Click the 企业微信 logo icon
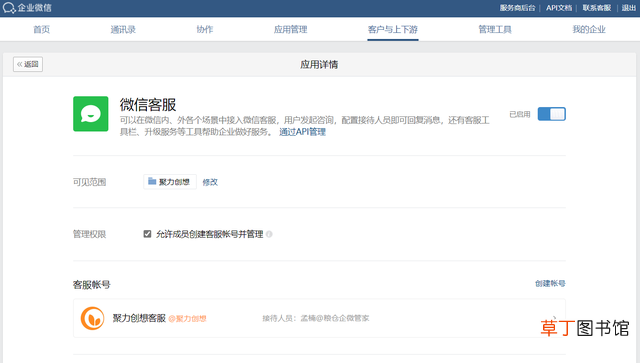 (x=9, y=8)
